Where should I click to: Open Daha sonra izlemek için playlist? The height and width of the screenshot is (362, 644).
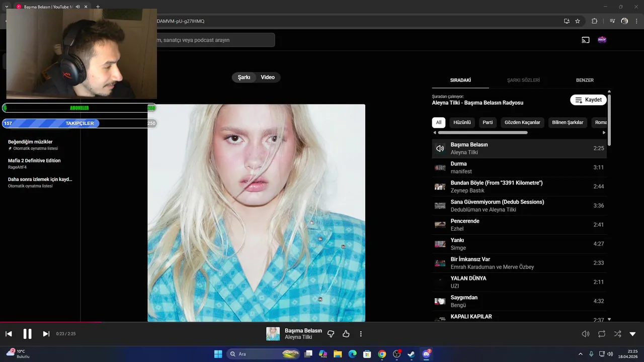(x=40, y=182)
